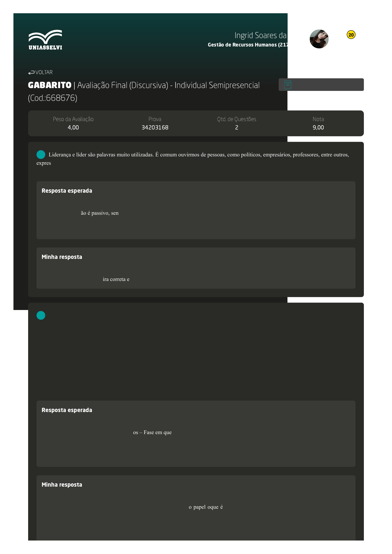
Task: Select the teal circle marking the second question
Action: click(41, 315)
